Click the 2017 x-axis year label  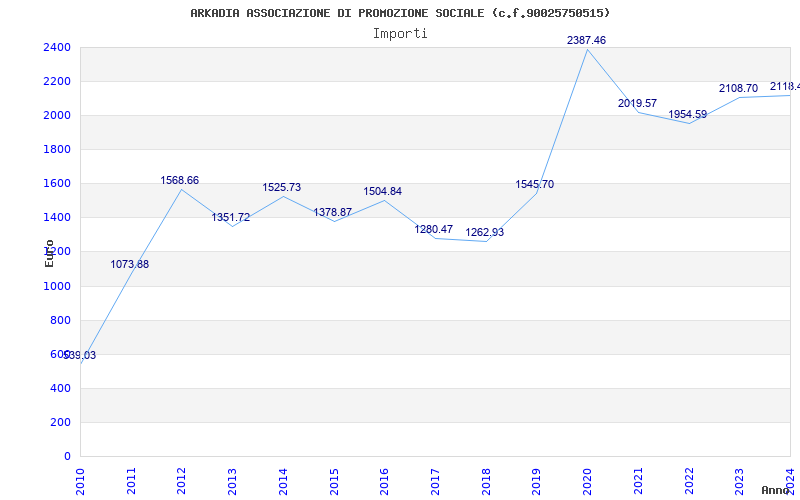pos(435,480)
